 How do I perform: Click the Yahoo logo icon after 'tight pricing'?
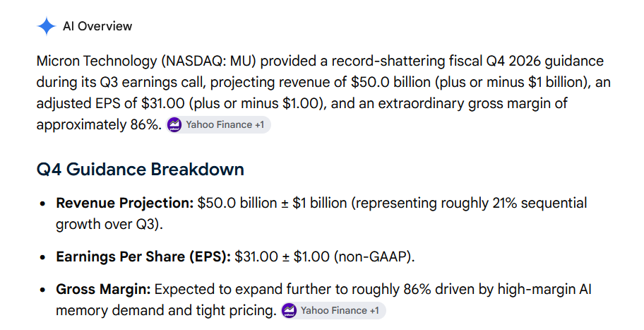click(x=290, y=310)
